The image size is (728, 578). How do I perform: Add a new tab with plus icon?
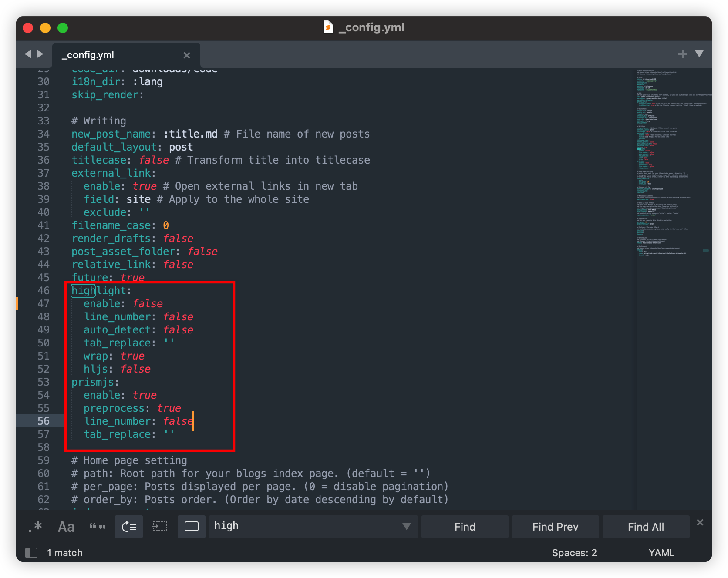[x=683, y=54]
